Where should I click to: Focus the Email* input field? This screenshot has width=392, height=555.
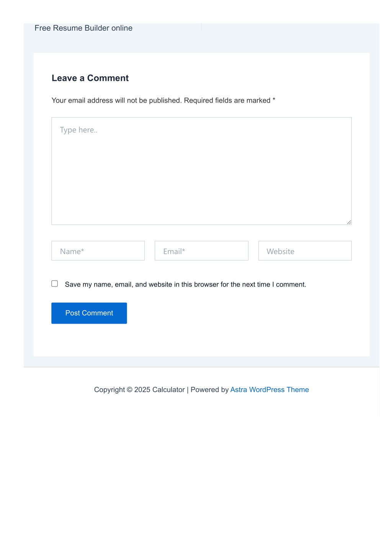tap(201, 250)
